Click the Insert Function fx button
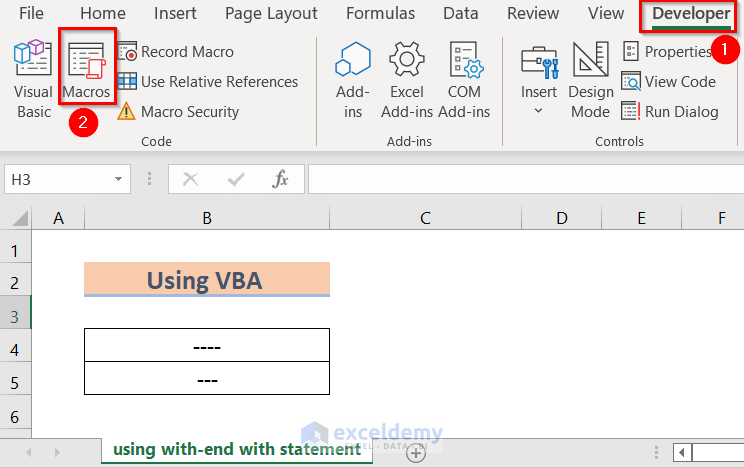Screen dimensions: 744x468 click(x=281, y=180)
